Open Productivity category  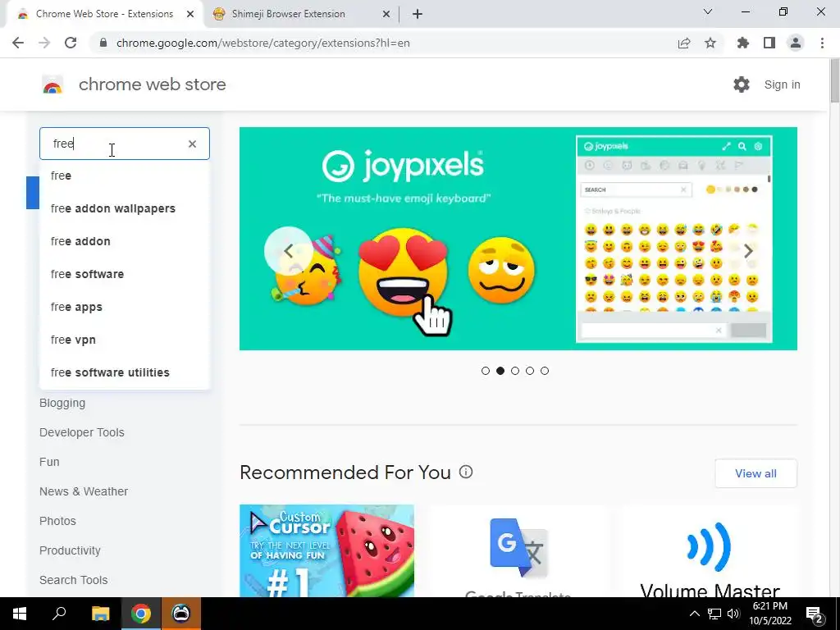pyautogui.click(x=71, y=550)
